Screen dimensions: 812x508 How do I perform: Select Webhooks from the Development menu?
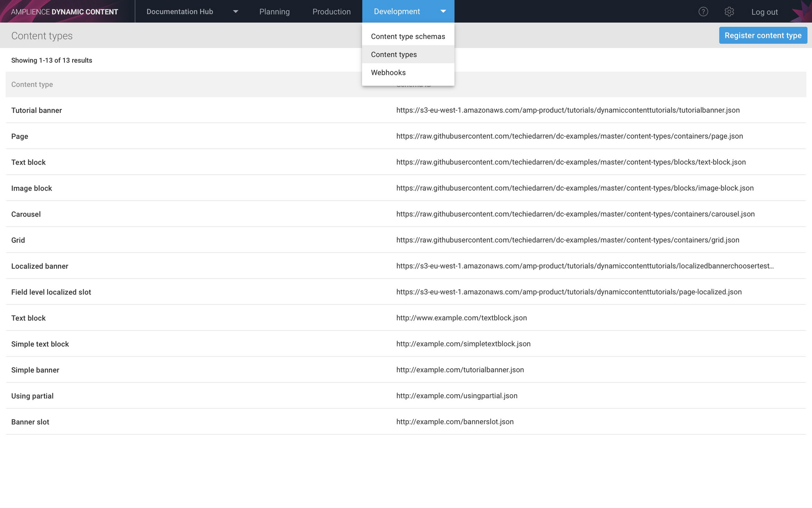coord(388,72)
